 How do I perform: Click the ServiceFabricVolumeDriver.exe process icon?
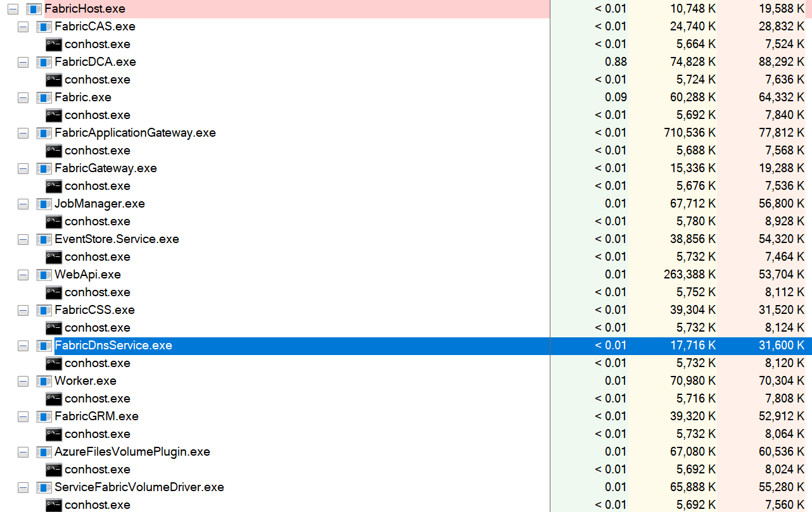[x=44, y=487]
